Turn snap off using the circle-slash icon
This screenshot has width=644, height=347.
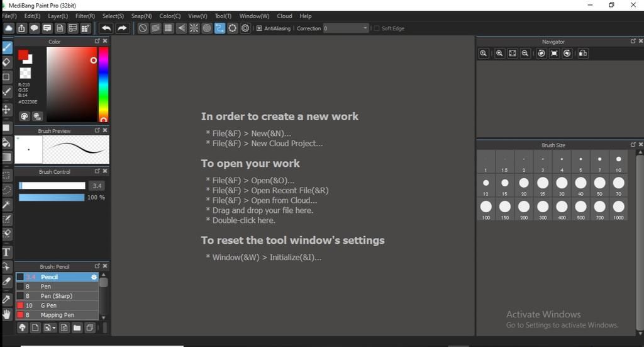point(143,28)
